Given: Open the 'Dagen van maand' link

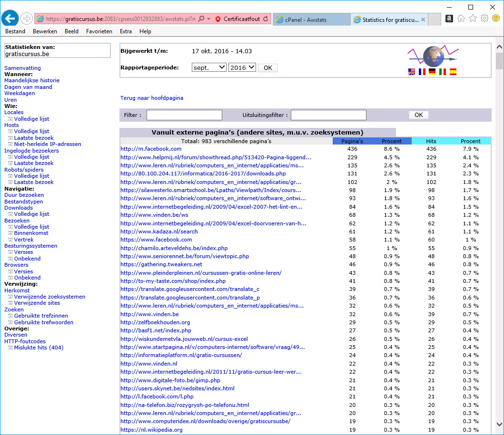Looking at the screenshot, I should pyautogui.click(x=28, y=87).
